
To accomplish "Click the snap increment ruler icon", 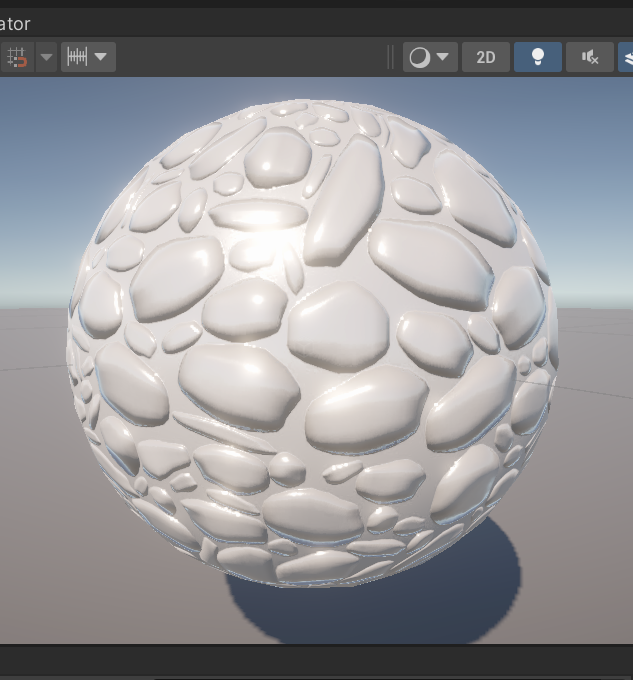I will [77, 57].
